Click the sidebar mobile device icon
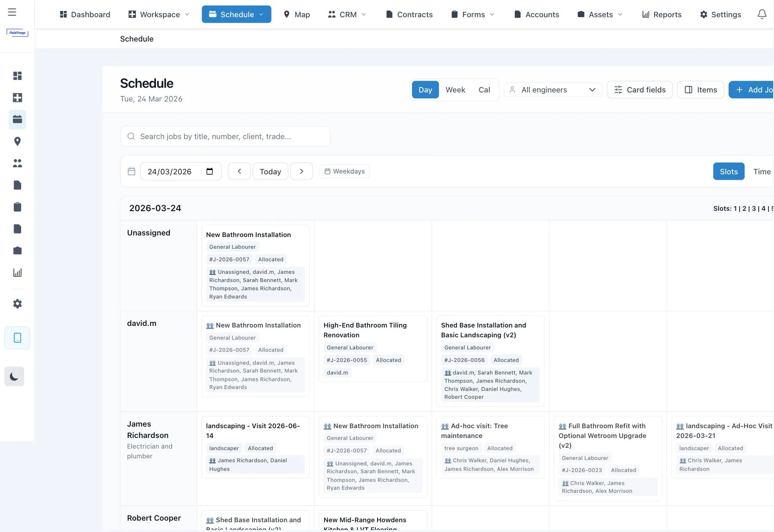The height and width of the screenshot is (532, 774). coord(17,338)
